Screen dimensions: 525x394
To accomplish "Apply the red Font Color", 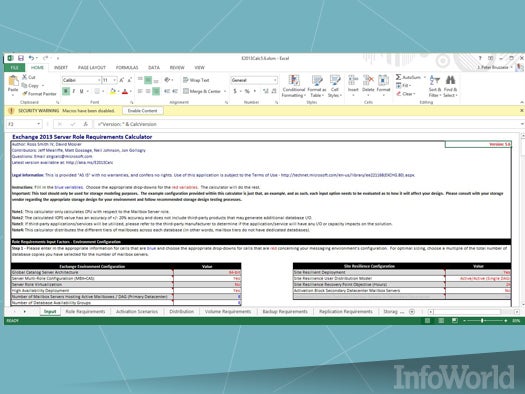I will 125,91.
